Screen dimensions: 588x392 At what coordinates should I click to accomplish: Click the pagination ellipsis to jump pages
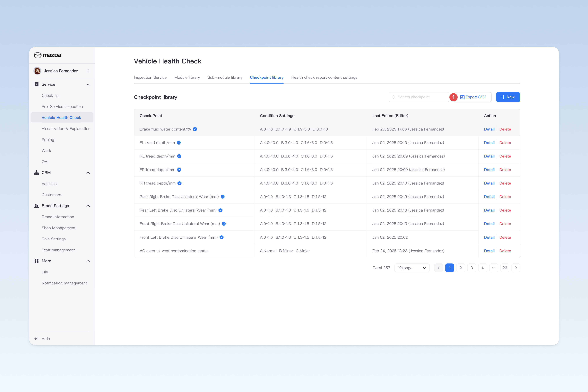[494, 268]
